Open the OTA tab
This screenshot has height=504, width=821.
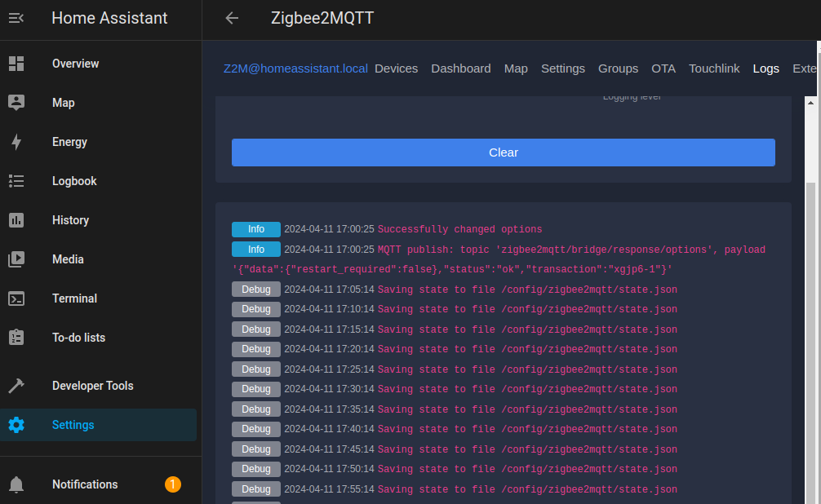(663, 69)
